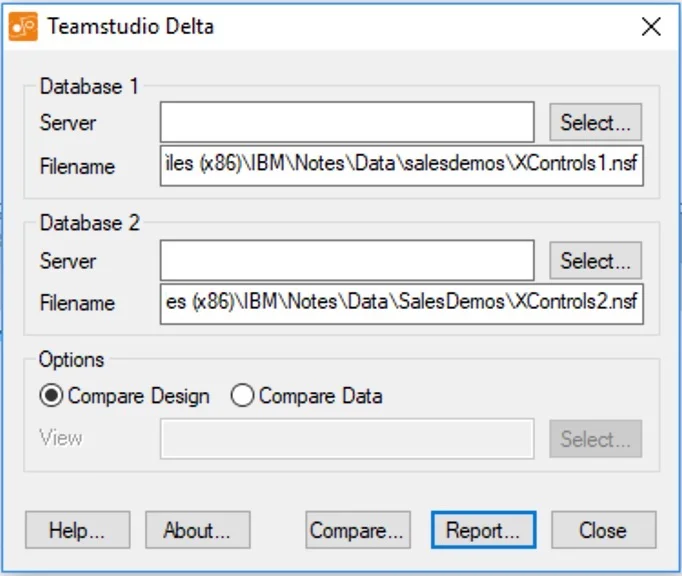Close the Teamstudio Delta dialog window
The height and width of the screenshot is (576, 682).
tap(651, 27)
